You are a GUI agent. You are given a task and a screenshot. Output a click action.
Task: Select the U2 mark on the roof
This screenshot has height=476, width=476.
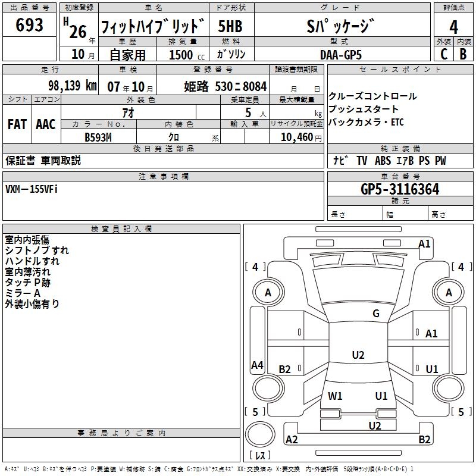358,355
